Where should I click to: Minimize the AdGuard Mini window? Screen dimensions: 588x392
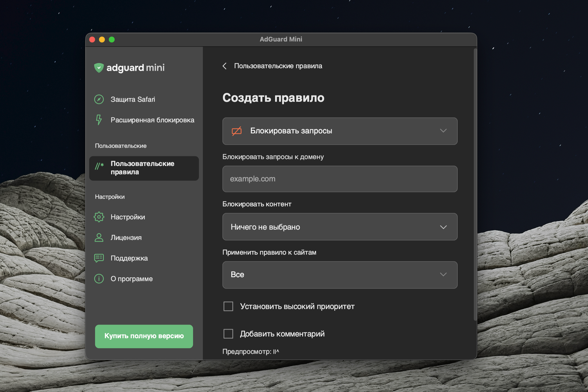pyautogui.click(x=102, y=40)
